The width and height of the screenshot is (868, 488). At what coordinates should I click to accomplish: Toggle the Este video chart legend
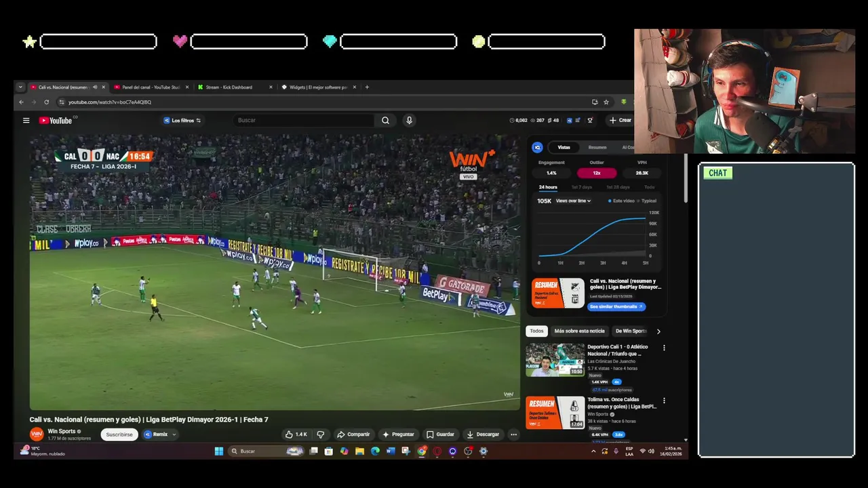coord(621,201)
